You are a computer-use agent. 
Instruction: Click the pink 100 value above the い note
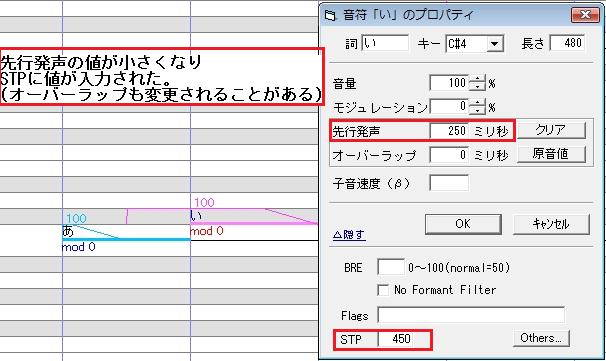[204, 202]
